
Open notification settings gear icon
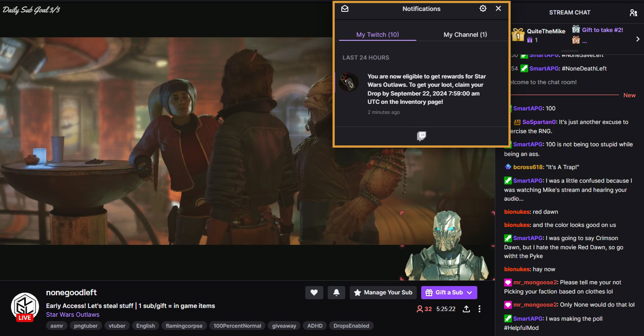(483, 8)
